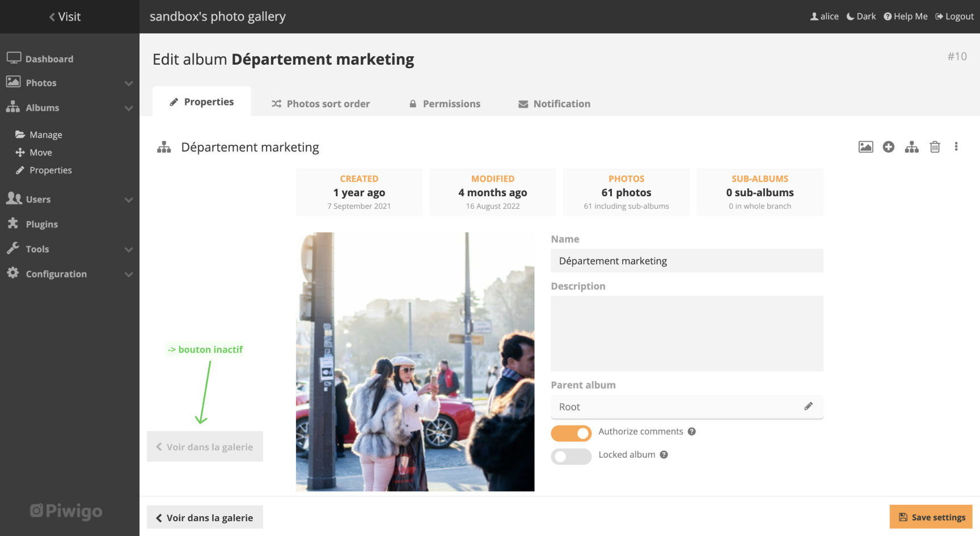Expand the Configuration menu
980x536 pixels.
pyautogui.click(x=56, y=273)
